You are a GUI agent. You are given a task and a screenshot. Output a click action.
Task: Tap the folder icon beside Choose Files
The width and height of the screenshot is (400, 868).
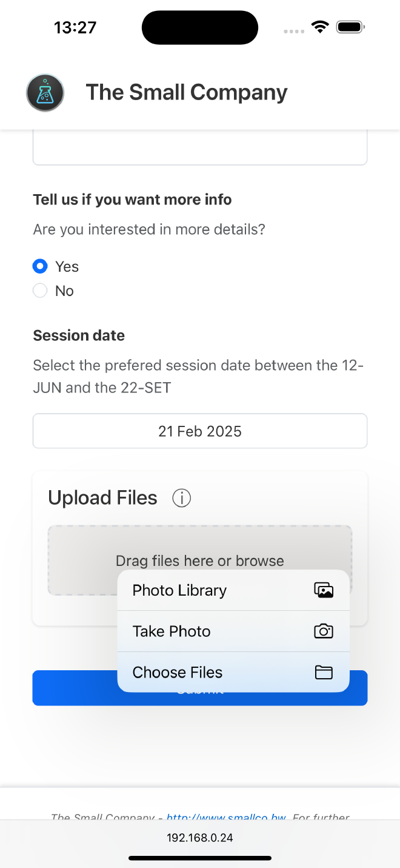[x=324, y=672]
